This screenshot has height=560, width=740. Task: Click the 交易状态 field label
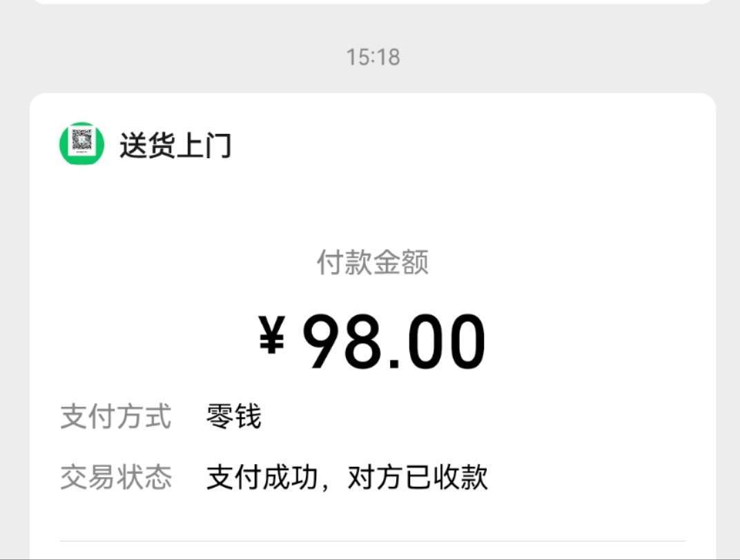[115, 478]
